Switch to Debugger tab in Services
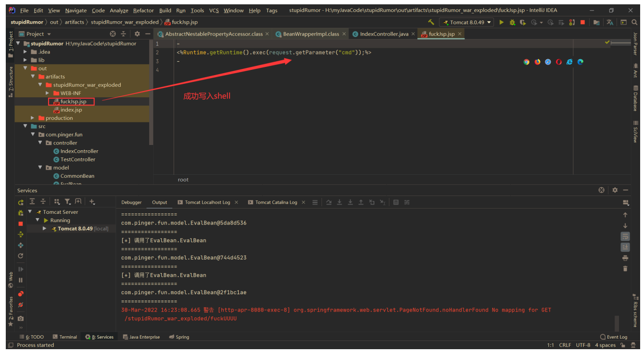The height and width of the screenshot is (354, 644). click(131, 202)
